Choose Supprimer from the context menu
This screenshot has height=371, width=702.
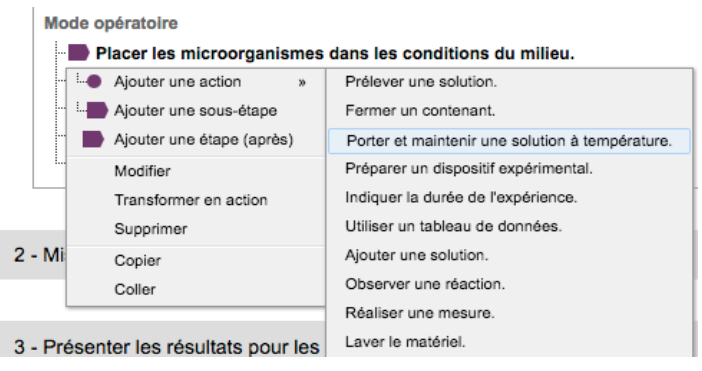[x=151, y=229]
